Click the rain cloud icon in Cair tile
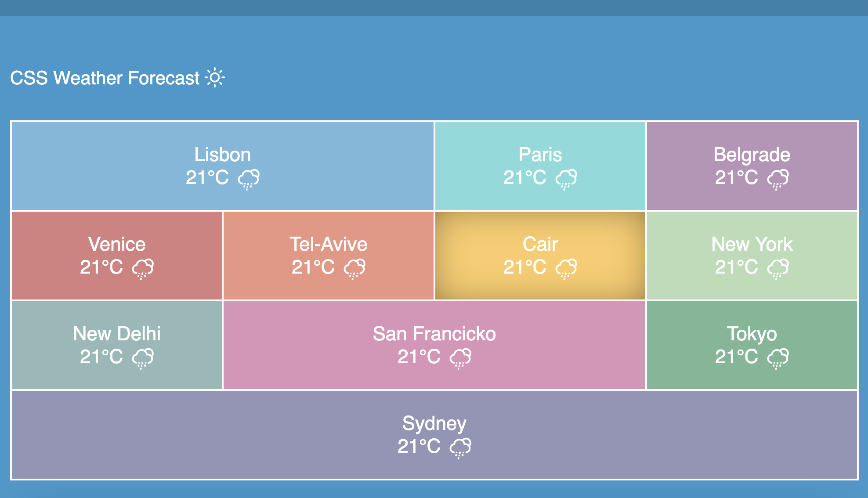Viewport: 868px width, 498px height. click(x=566, y=269)
